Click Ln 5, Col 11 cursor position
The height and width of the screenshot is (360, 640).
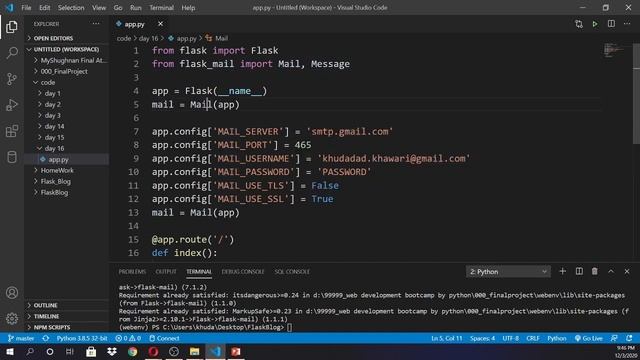447,338
